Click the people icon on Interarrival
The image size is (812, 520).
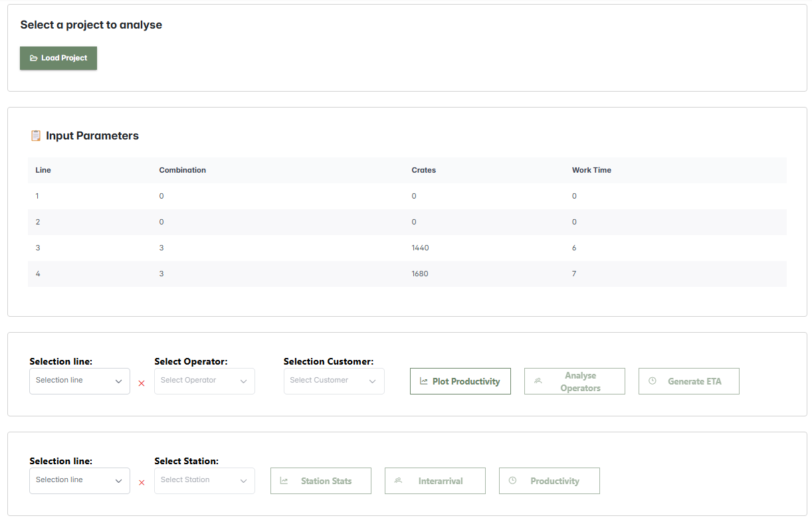tap(399, 481)
